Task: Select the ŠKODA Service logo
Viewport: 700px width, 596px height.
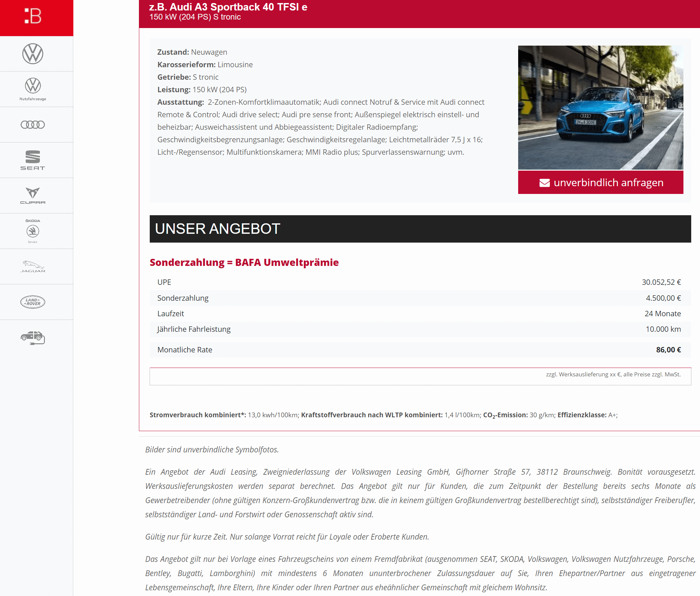Action: [x=33, y=231]
